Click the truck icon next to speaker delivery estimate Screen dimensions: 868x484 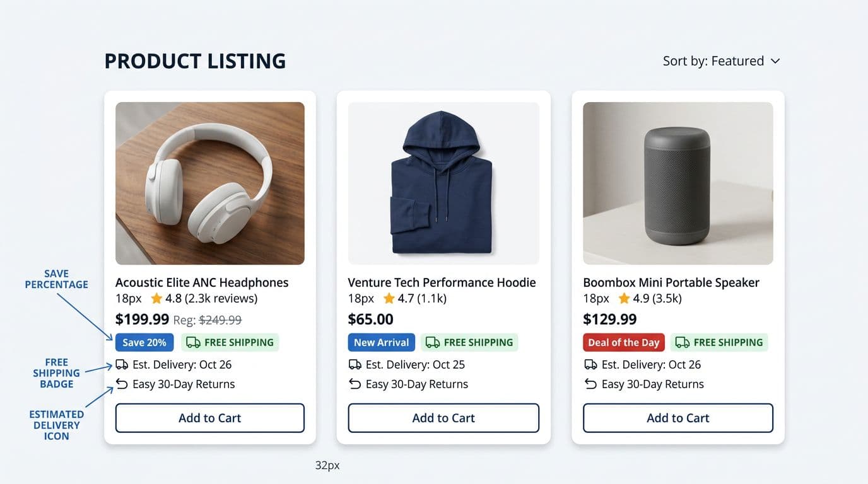[590, 364]
